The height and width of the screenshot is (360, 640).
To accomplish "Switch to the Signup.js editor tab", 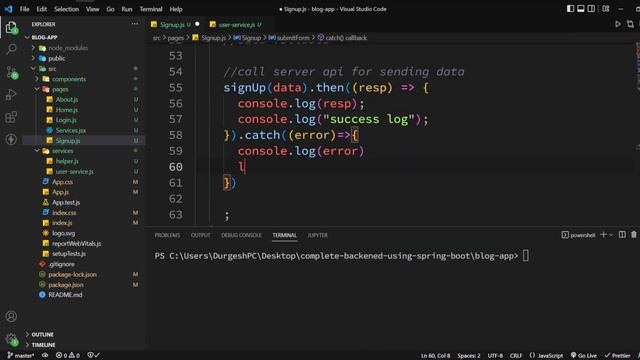I will [x=176, y=24].
